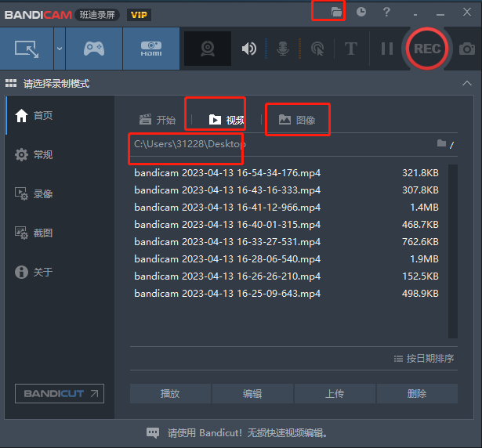Open 按日期排序 sort dropdown

click(x=424, y=358)
